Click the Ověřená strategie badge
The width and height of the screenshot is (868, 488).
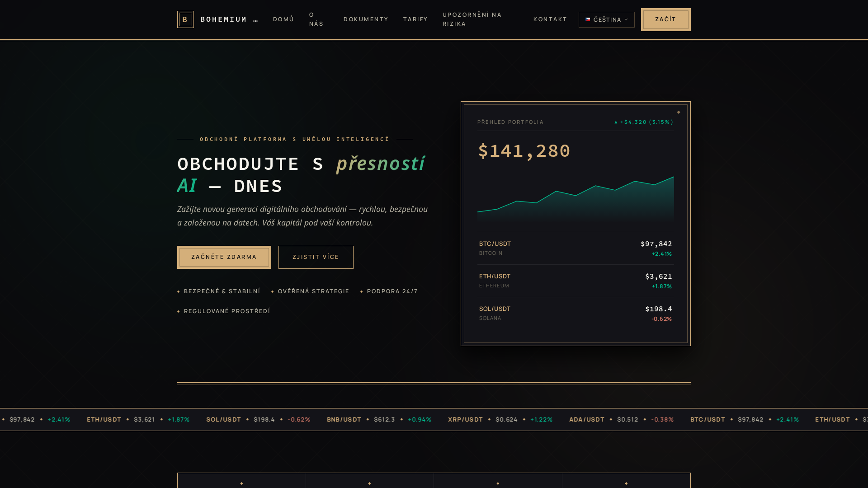310,291
